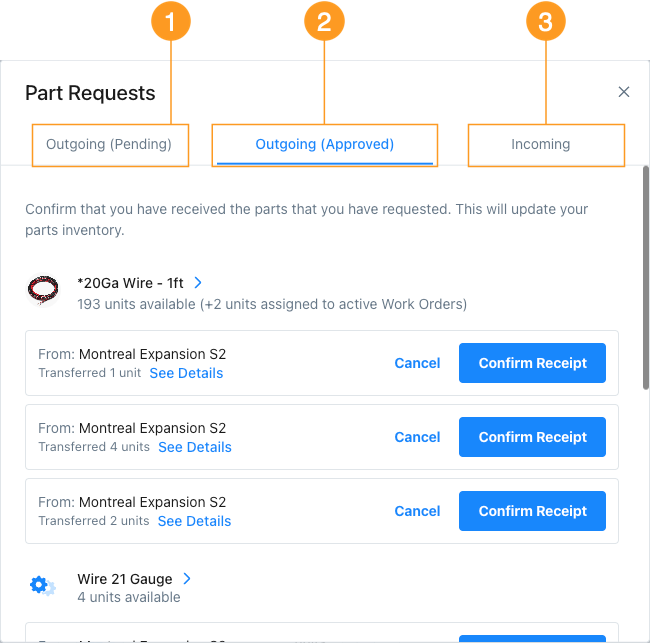Cancel the 4 units transfer request
The image size is (650, 643).
coord(417,437)
